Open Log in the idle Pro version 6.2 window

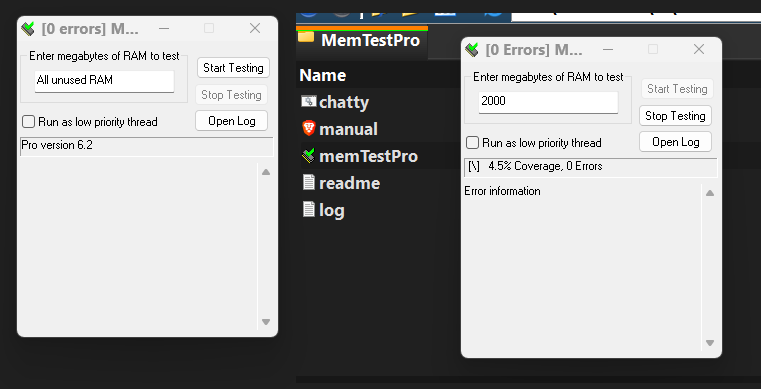[x=232, y=121]
